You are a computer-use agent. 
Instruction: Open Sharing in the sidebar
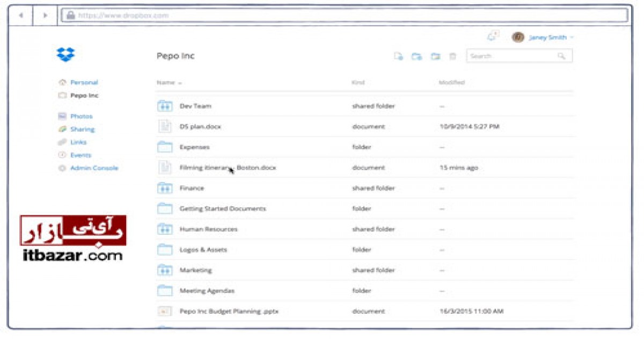[82, 129]
